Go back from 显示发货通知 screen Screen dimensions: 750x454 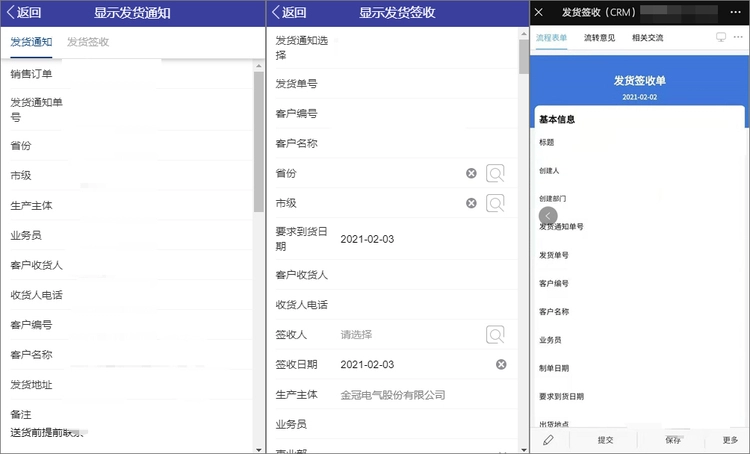[x=24, y=13]
